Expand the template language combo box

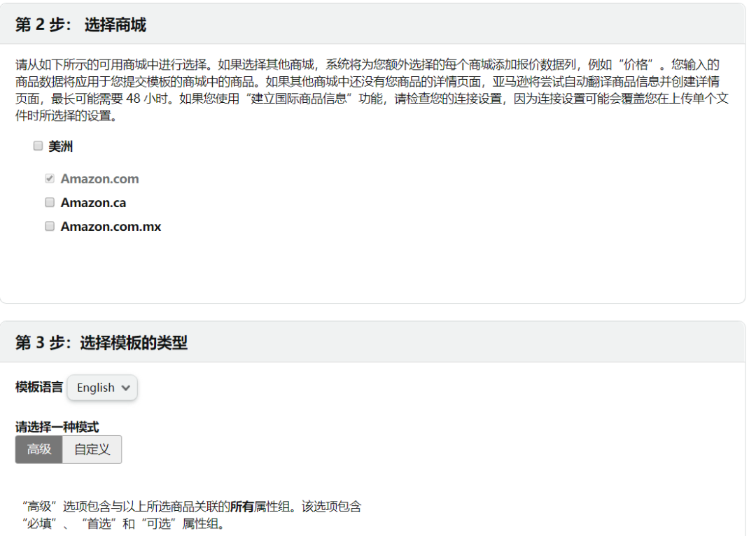pos(102,387)
